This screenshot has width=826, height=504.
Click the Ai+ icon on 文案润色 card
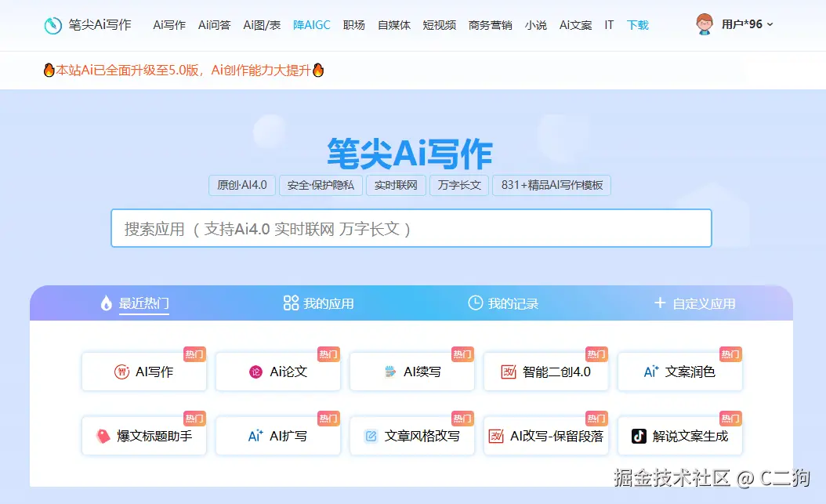(651, 372)
